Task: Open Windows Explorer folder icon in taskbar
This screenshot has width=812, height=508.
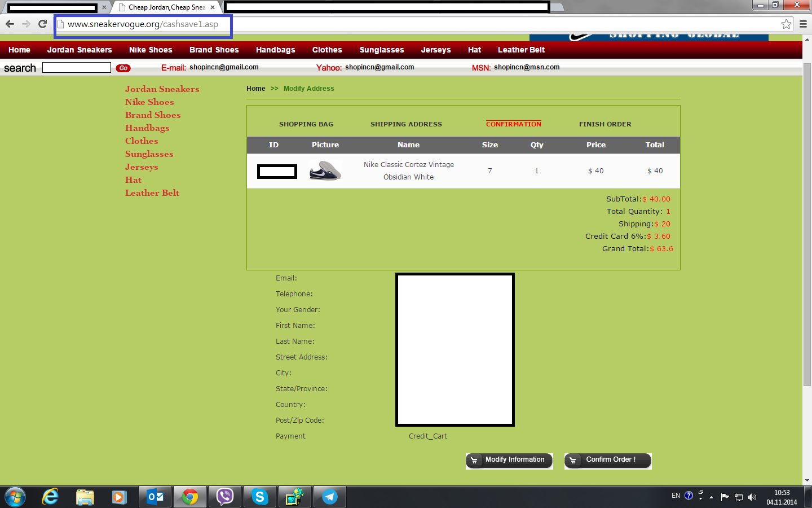Action: [85, 497]
